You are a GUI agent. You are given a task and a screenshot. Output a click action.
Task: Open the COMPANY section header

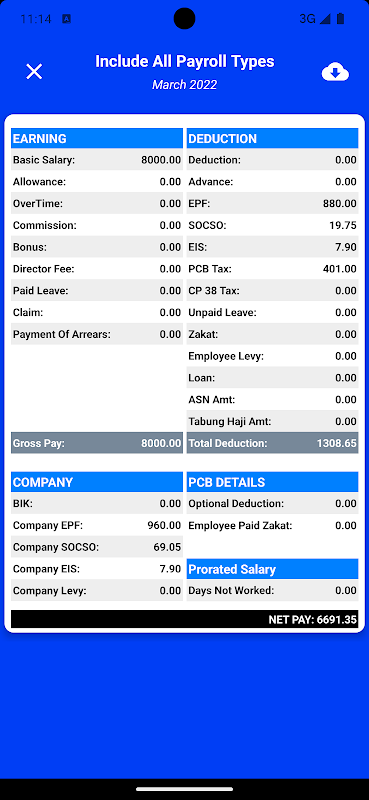click(97, 482)
